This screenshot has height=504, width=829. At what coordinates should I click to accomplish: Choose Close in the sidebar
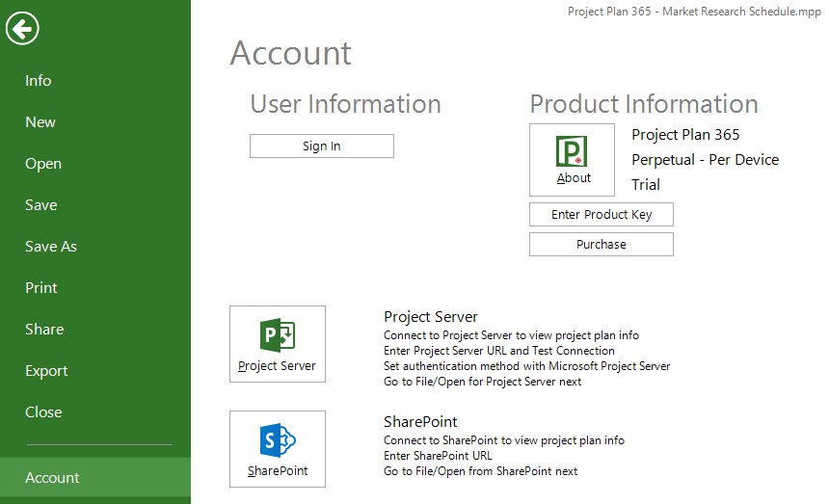(43, 412)
